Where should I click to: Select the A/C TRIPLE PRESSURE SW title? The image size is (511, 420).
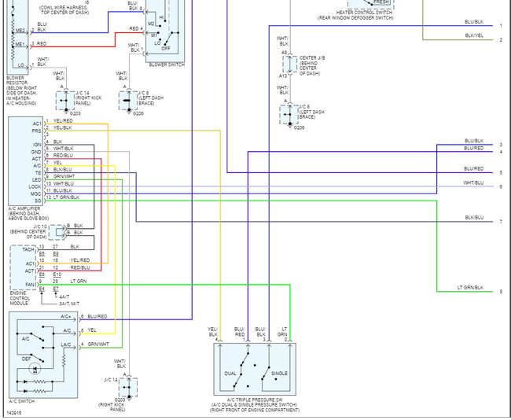pos(255,400)
